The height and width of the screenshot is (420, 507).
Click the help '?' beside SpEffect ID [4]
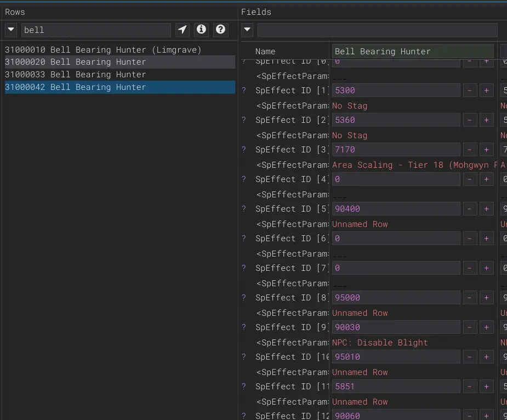(x=244, y=179)
